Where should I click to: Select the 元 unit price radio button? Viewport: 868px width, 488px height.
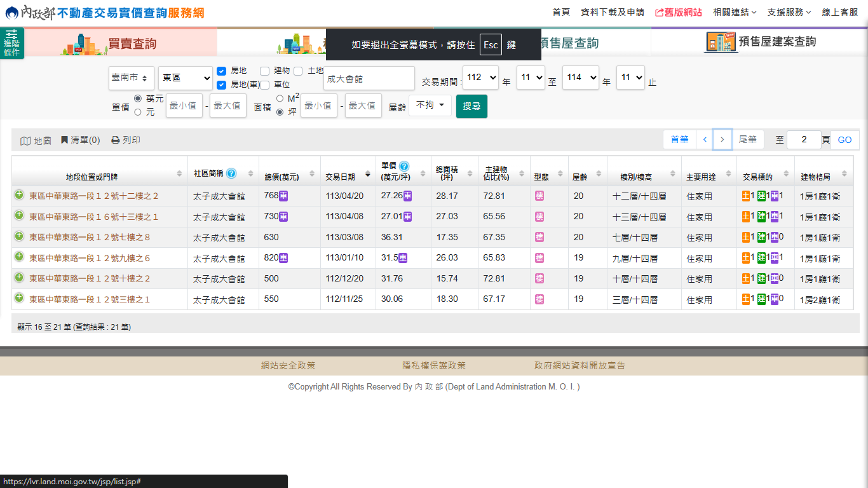[137, 112]
